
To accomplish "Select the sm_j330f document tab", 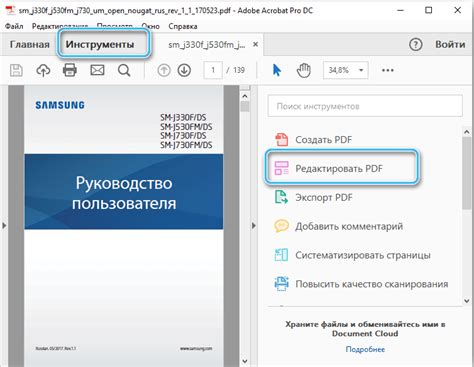I will click(207, 45).
